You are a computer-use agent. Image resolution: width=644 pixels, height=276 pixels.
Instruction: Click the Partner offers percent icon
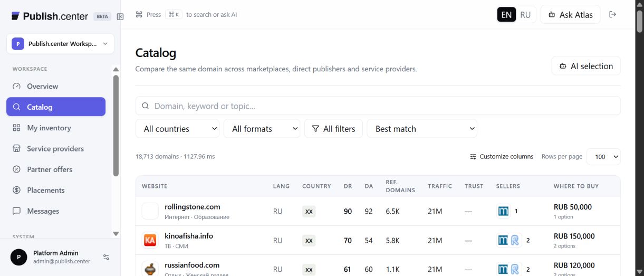tap(17, 169)
